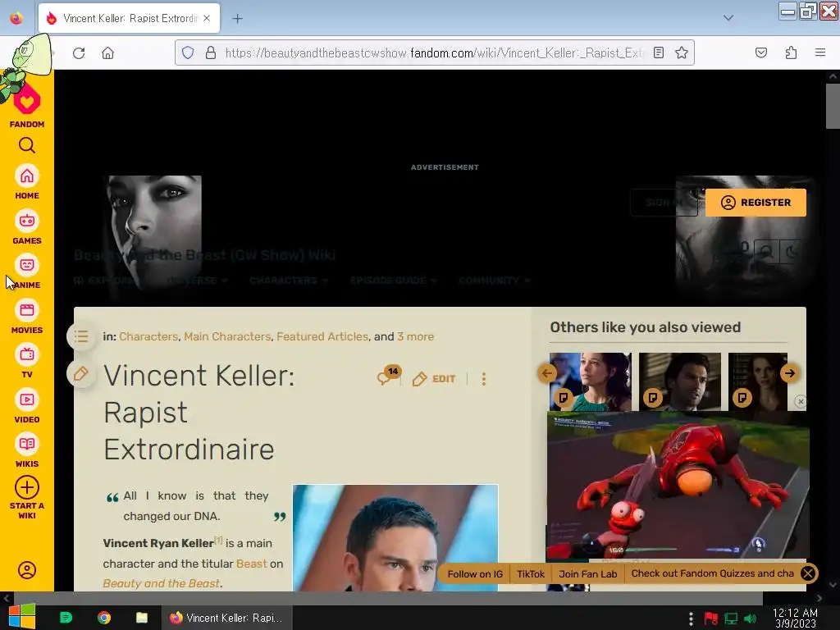
Task: Save page to Pocket
Action: pos(761,52)
